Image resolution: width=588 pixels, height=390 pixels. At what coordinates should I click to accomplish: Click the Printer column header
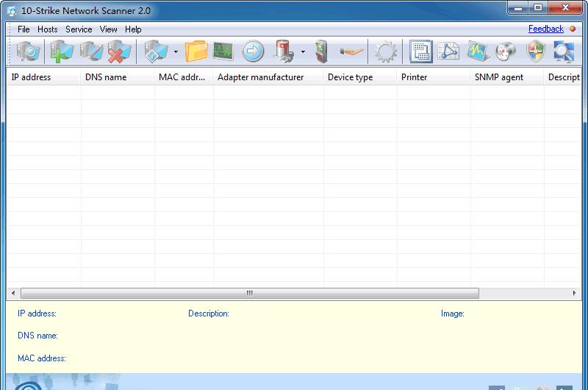(434, 77)
